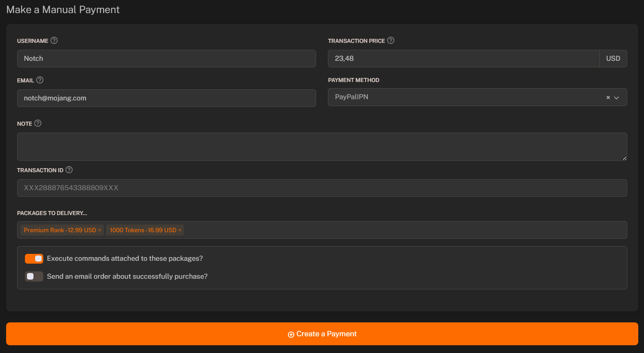Click the Execute commands attached label text
This screenshot has width=644, height=353.
125,259
